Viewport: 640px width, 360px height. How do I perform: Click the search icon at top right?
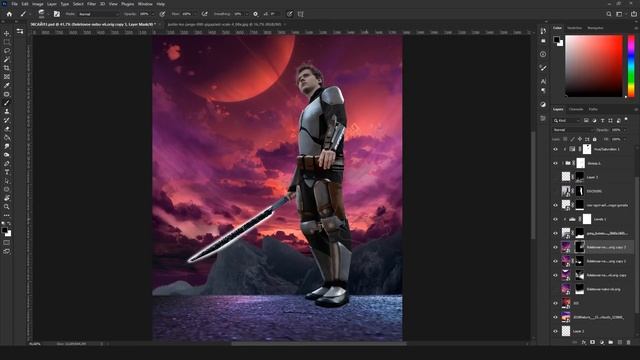[x=609, y=14]
